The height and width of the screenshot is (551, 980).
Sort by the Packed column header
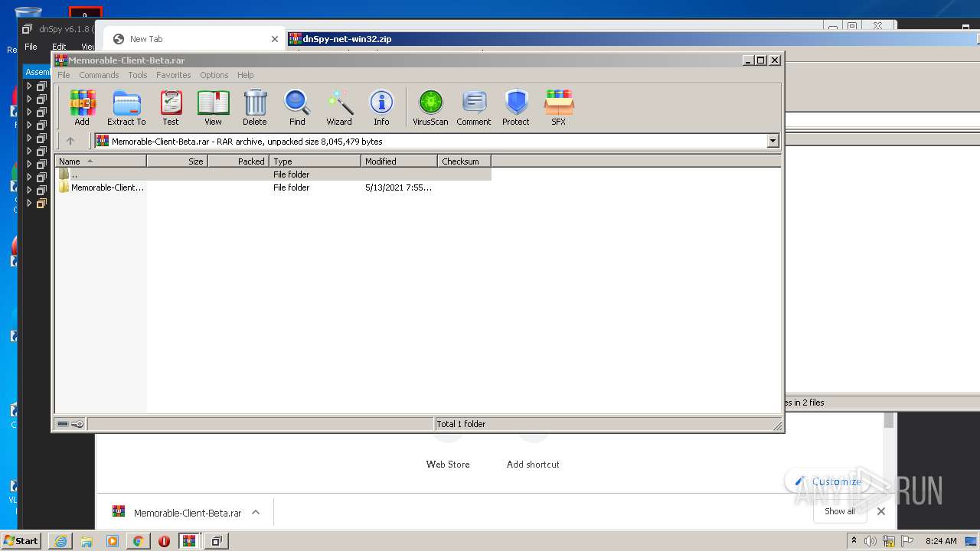238,161
